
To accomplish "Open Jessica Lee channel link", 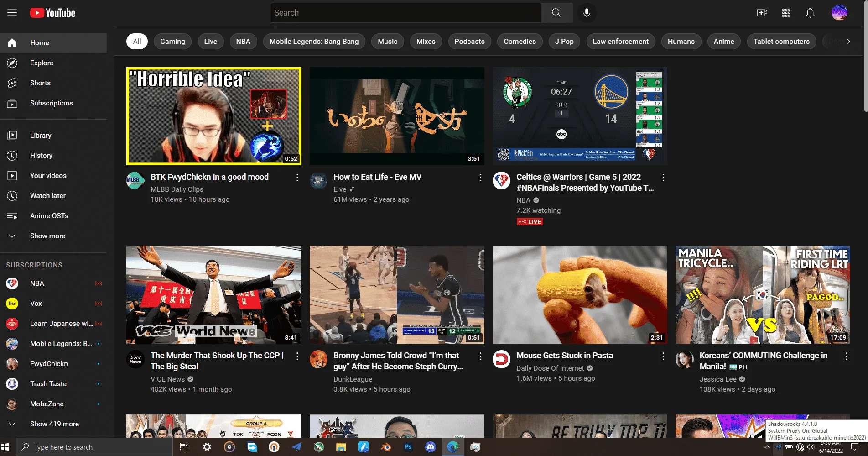I will (x=718, y=379).
